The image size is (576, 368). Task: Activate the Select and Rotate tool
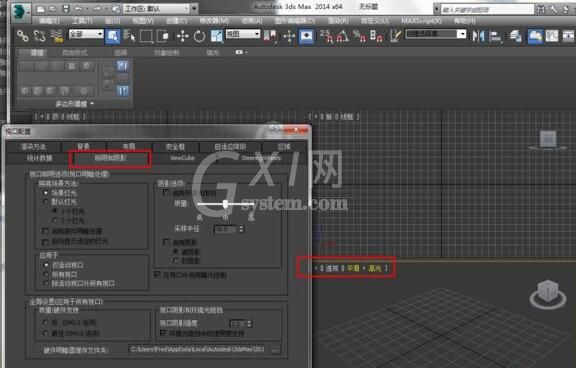(199, 36)
